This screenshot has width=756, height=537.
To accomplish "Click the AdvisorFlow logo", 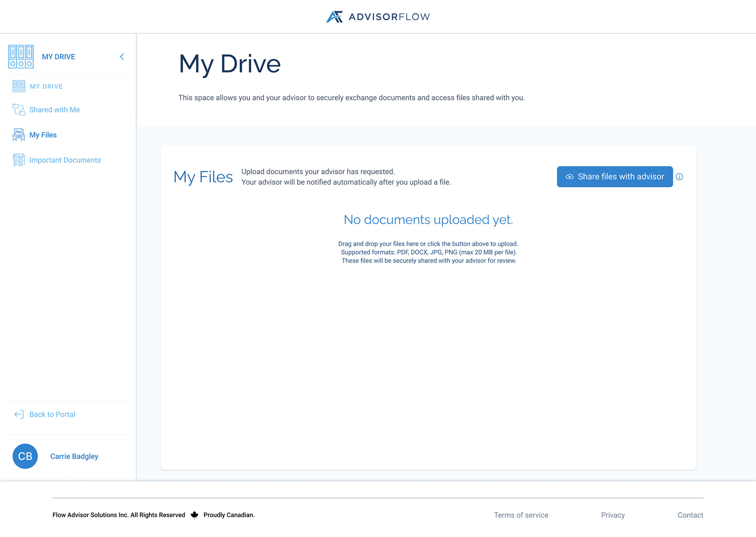I will click(x=377, y=17).
